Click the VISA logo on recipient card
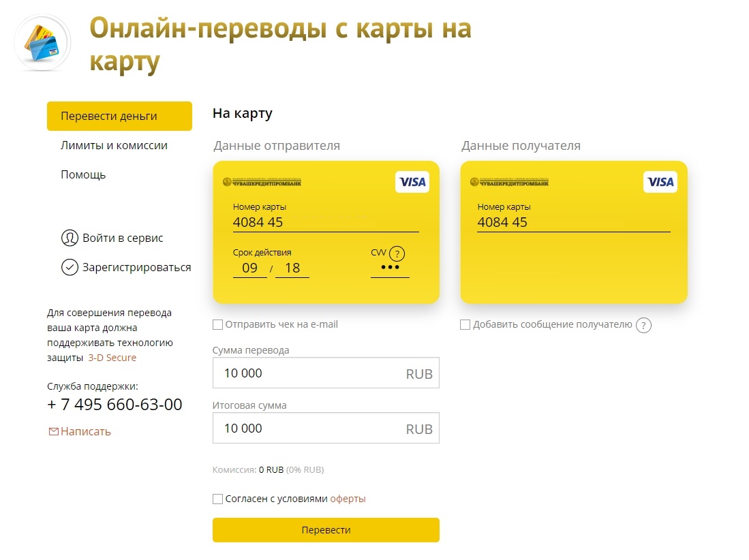This screenshot has height=560, width=749. (660, 182)
